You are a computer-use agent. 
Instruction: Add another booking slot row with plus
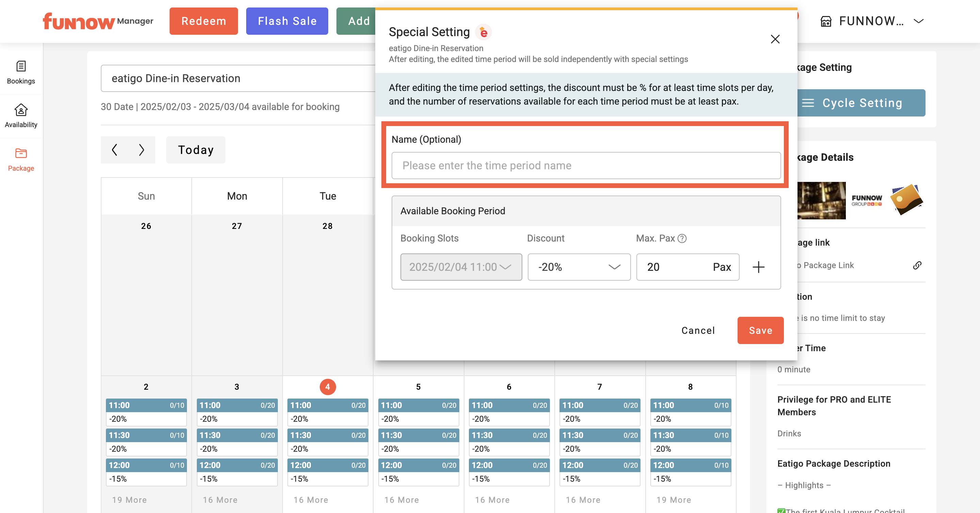pyautogui.click(x=758, y=267)
